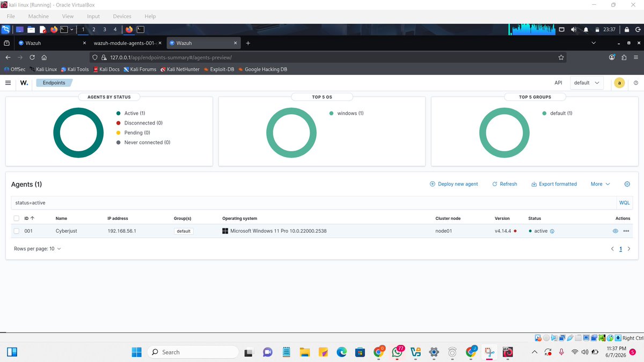Screen dimensions: 644x362
Task: Open the Firefox account icon
Action: (612, 57)
